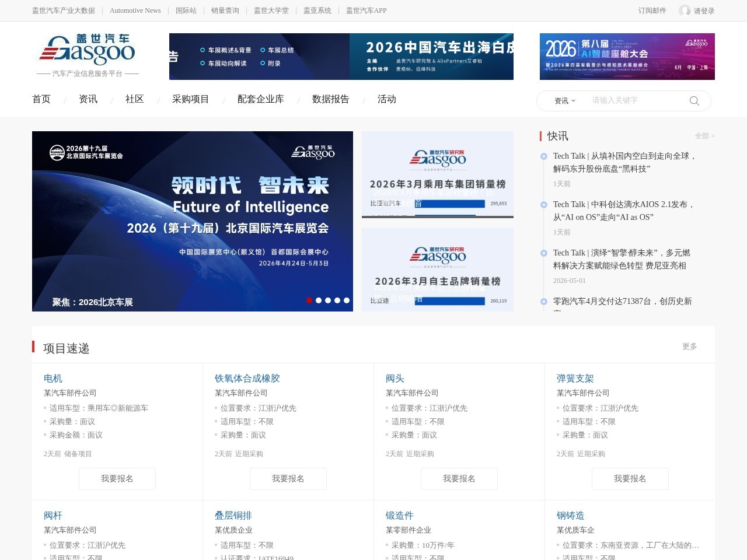Open the 弹簧支架 project title
The image size is (747, 560).
575,379
